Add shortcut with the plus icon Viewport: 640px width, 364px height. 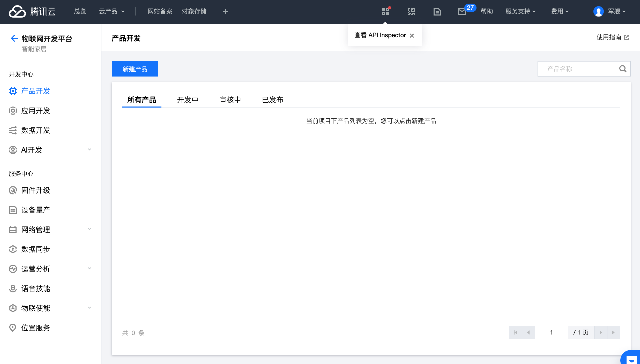click(225, 11)
